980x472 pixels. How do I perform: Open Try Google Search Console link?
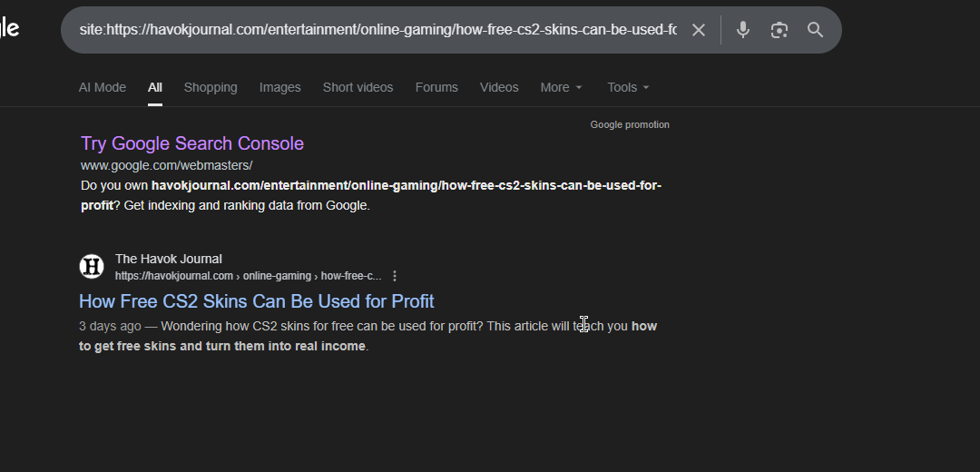click(191, 143)
